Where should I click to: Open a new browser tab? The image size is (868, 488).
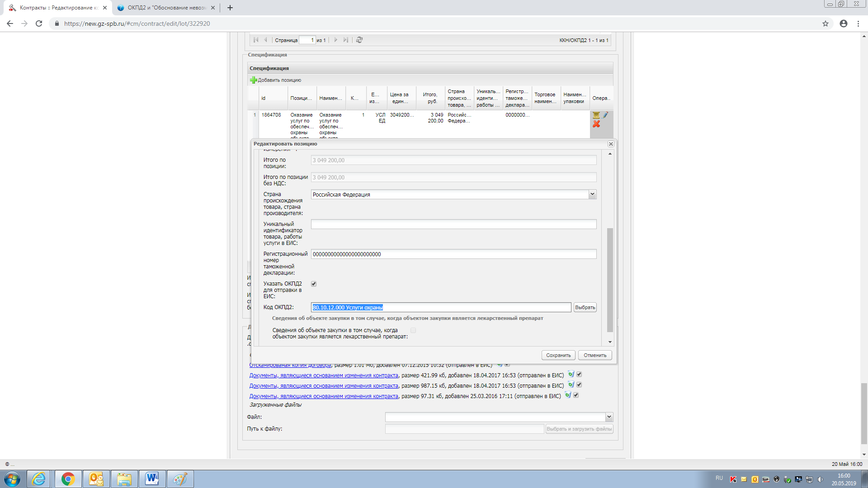230,8
